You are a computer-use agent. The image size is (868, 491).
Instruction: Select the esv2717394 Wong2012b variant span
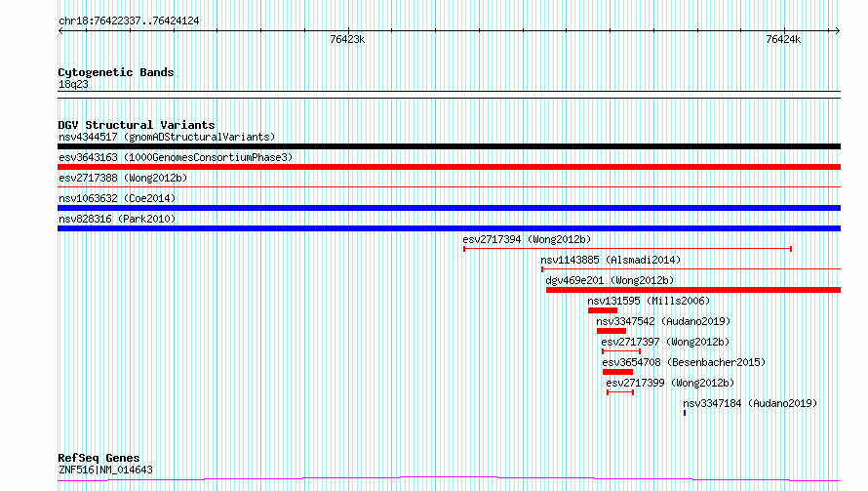[x=628, y=249]
